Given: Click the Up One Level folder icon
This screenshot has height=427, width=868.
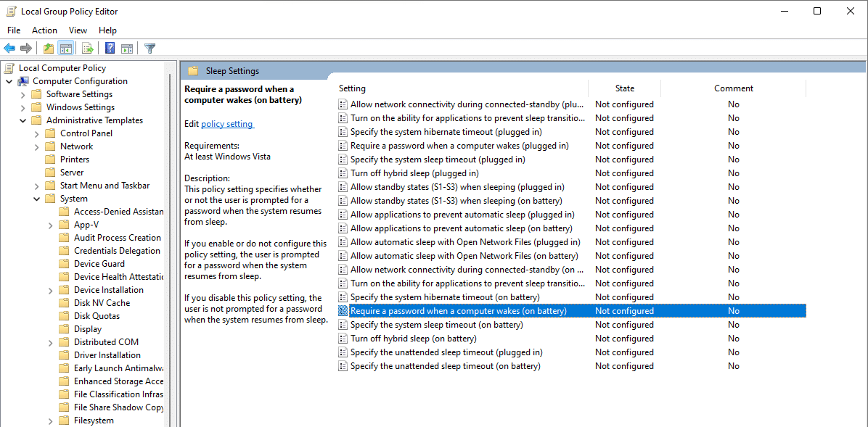Looking at the screenshot, I should coord(48,49).
